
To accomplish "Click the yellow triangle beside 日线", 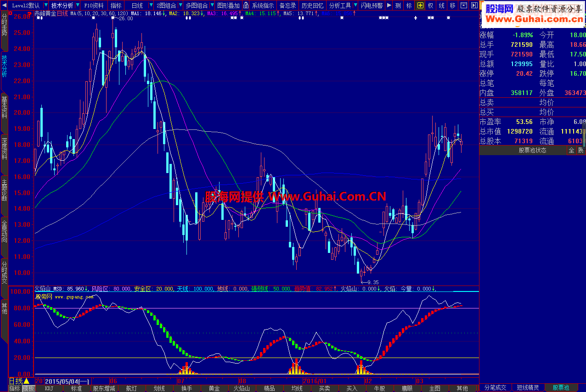I will tap(27, 381).
